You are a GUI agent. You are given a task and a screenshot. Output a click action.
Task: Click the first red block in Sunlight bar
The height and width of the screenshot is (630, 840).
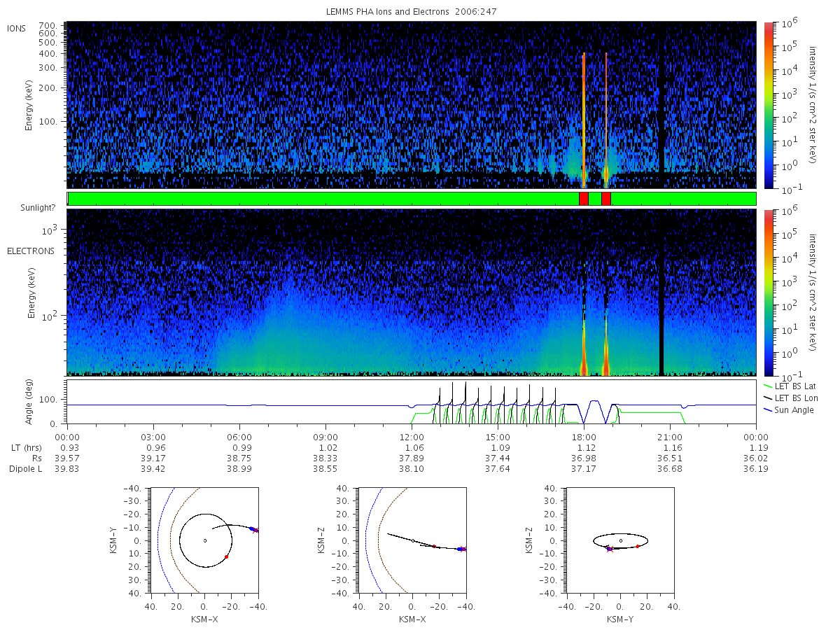(584, 199)
